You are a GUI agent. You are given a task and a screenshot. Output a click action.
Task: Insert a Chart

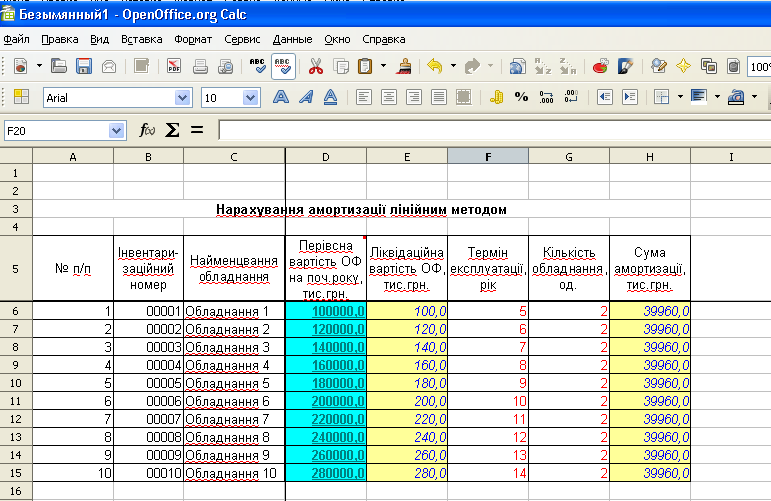600,66
